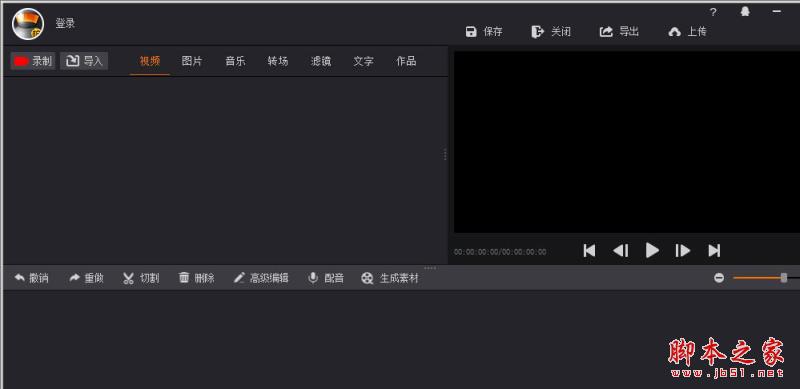Play the preview video
This screenshot has width=800, height=389.
point(652,250)
